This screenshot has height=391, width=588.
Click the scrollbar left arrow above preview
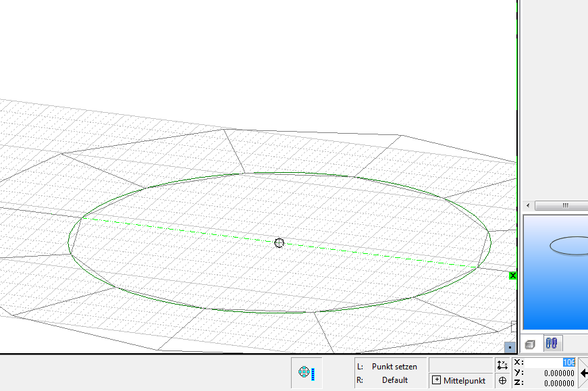tap(528, 205)
